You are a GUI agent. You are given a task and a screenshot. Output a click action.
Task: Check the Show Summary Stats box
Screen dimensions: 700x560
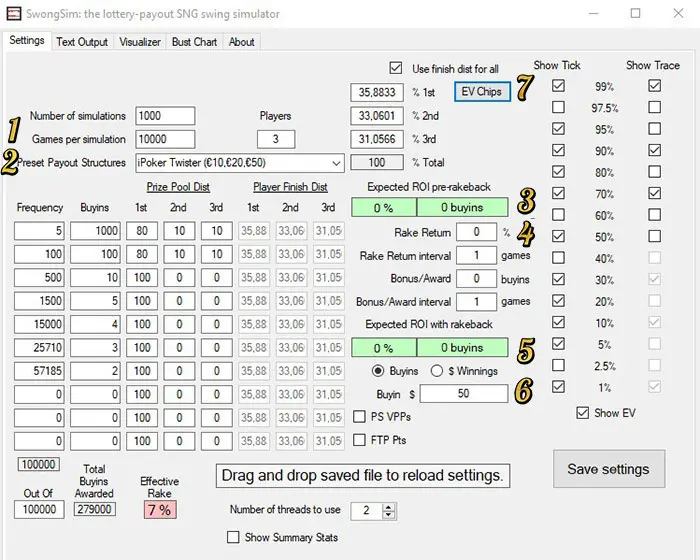coord(234,537)
